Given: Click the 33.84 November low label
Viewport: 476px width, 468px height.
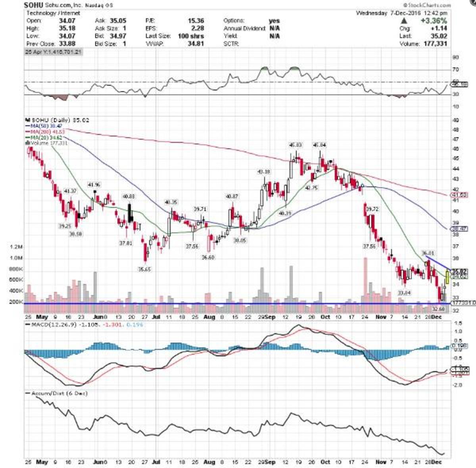Looking at the screenshot, I should 403,292.
